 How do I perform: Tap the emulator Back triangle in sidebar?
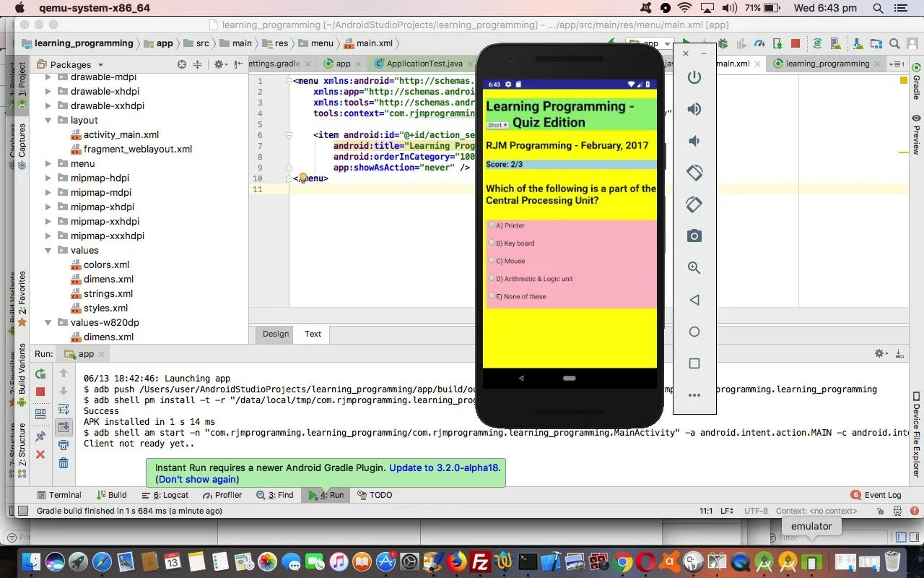694,300
